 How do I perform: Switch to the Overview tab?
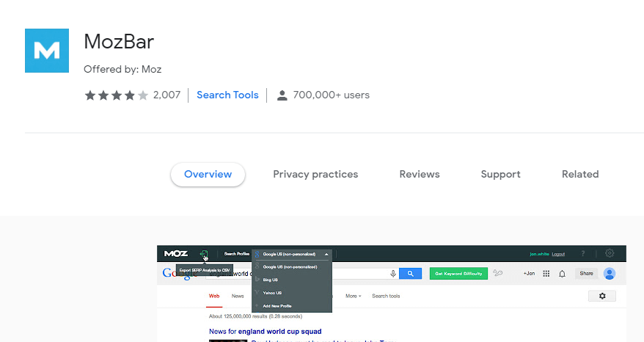pyautogui.click(x=208, y=174)
